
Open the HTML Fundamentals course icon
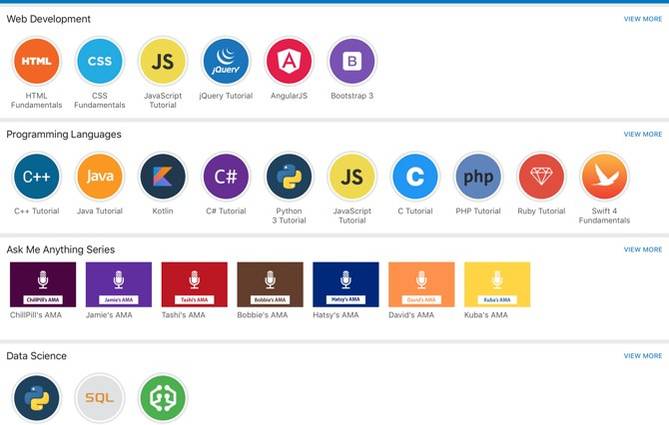point(36,61)
